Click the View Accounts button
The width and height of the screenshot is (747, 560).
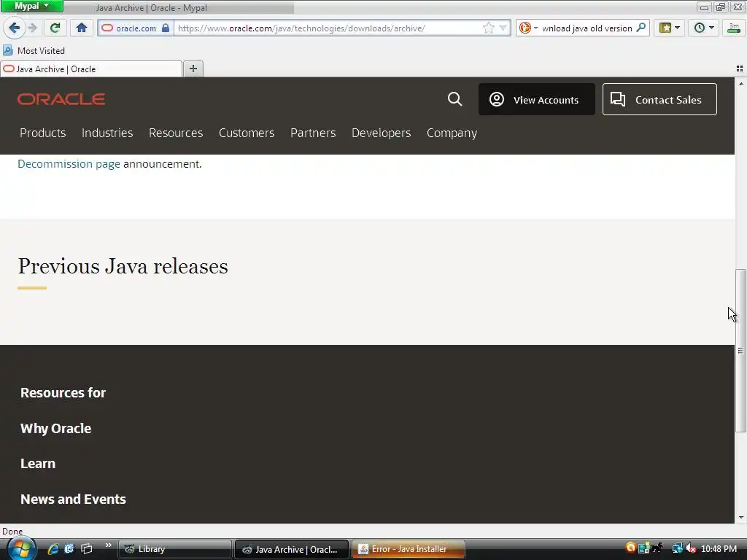[536, 99]
